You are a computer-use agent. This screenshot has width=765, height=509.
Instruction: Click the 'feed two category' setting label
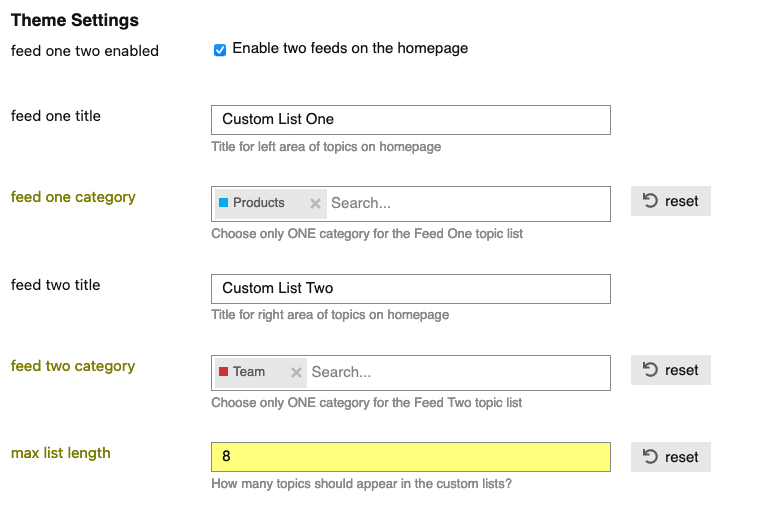pos(73,366)
